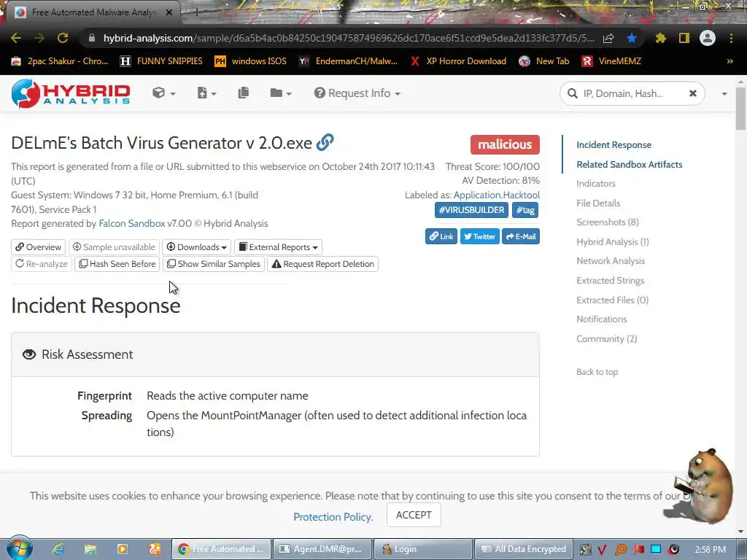Share report via E-Mail button
This screenshot has width=747, height=560.
(521, 236)
